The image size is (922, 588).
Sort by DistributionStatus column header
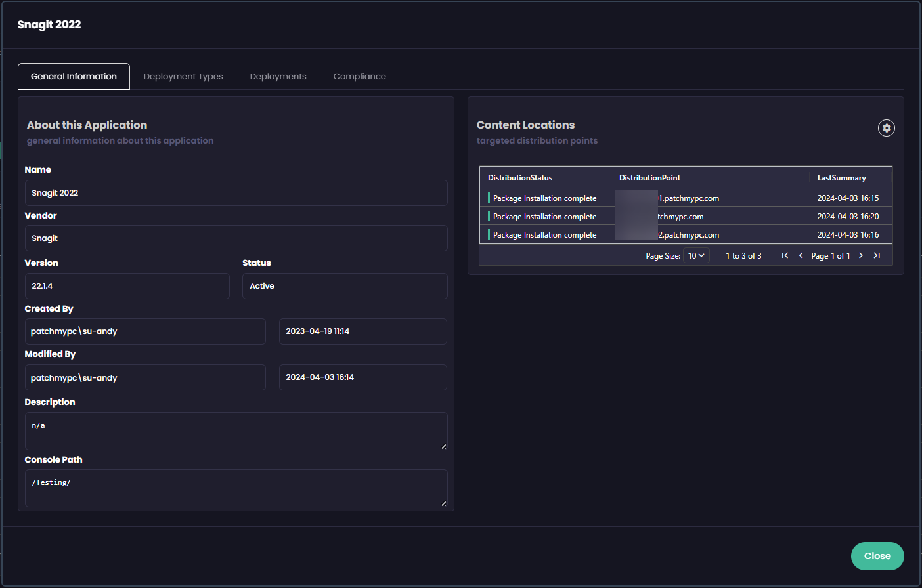[x=520, y=178]
